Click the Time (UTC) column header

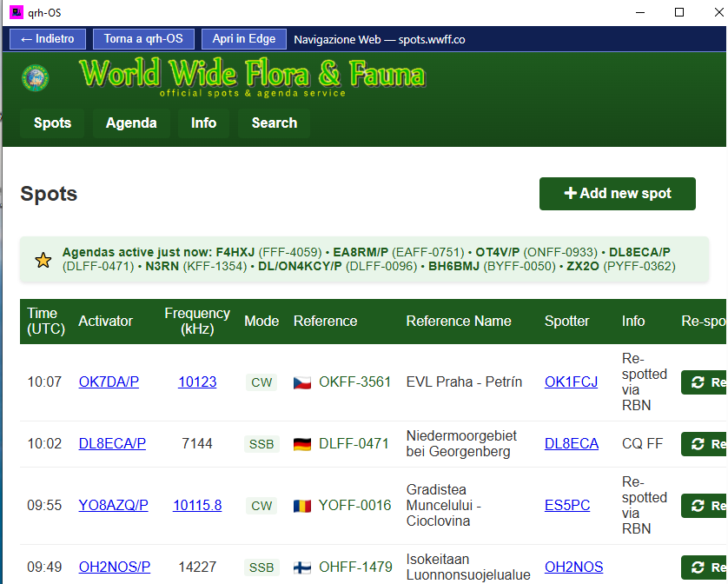[46, 321]
